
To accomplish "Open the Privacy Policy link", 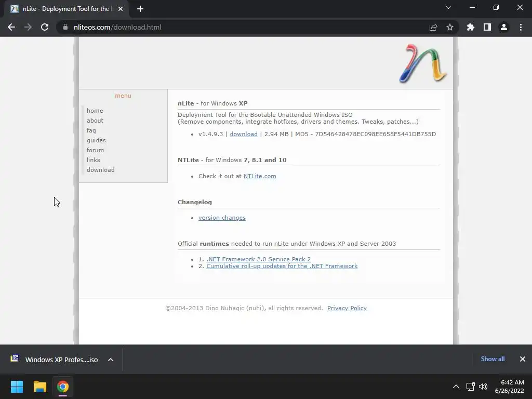I will point(347,308).
